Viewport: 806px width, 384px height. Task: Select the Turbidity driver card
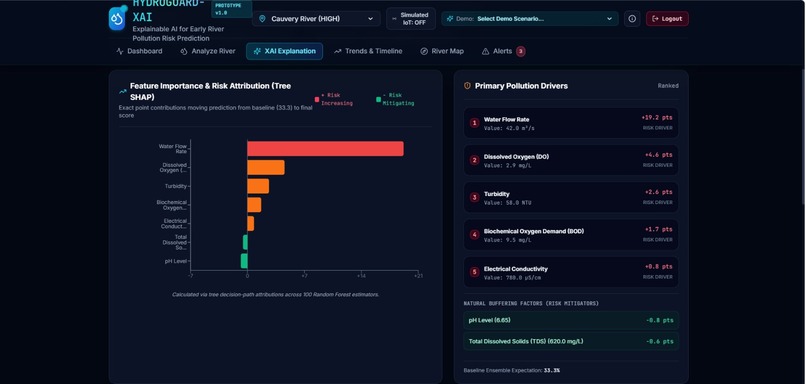tap(571, 197)
